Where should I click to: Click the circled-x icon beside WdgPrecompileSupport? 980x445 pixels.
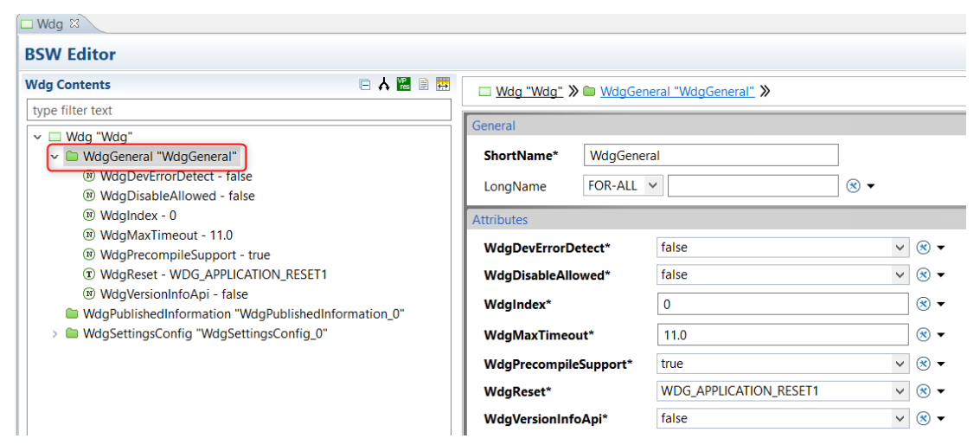(923, 364)
